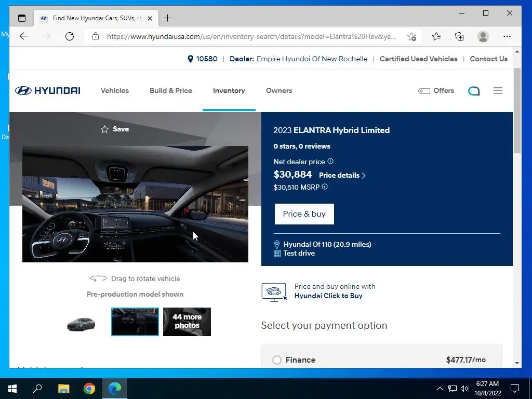The height and width of the screenshot is (399, 532).
Task: Open the Owners menu
Action: point(279,90)
